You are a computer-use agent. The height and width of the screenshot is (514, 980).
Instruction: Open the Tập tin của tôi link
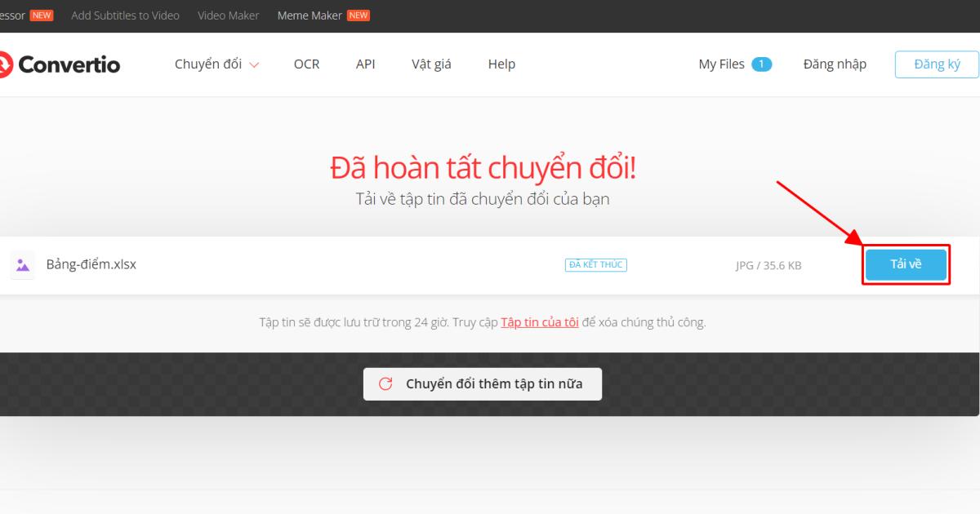click(x=539, y=321)
